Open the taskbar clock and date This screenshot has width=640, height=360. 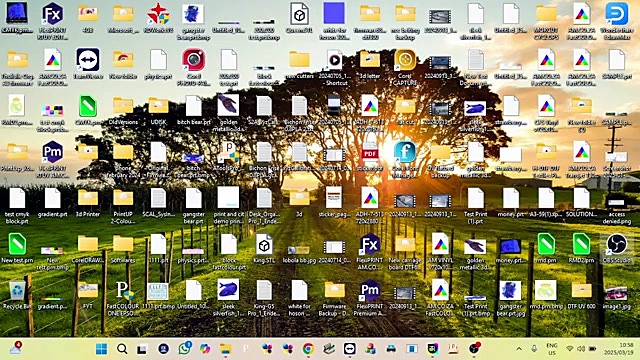point(619,349)
